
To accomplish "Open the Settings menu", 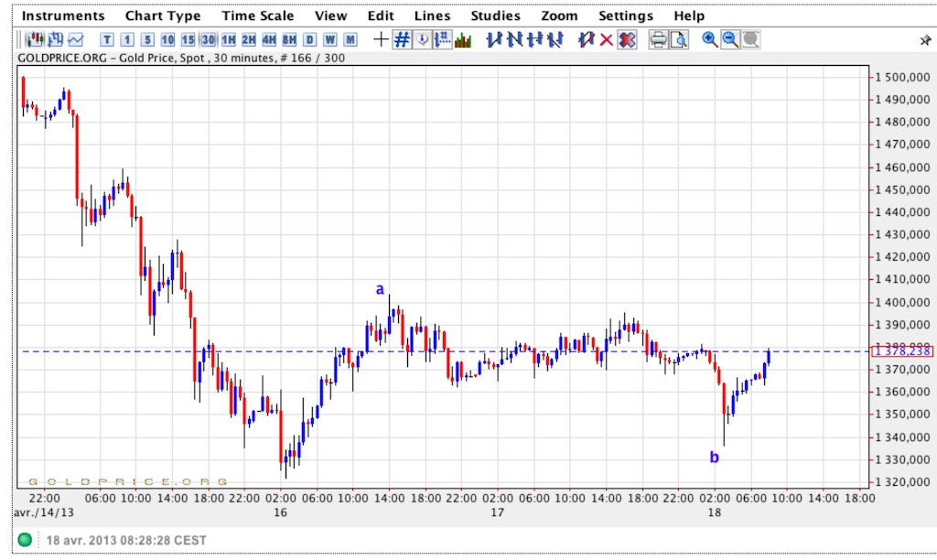I will click(x=626, y=16).
